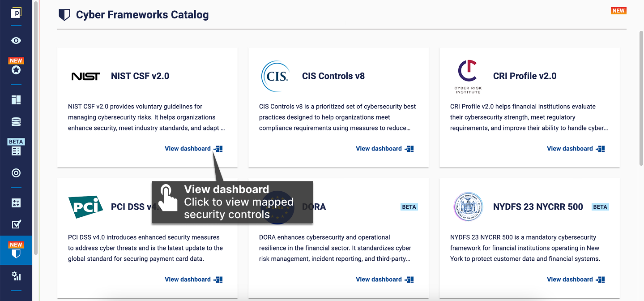This screenshot has height=301, width=644.
Task: Click the BETA badge on the DORA card
Action: tap(409, 207)
